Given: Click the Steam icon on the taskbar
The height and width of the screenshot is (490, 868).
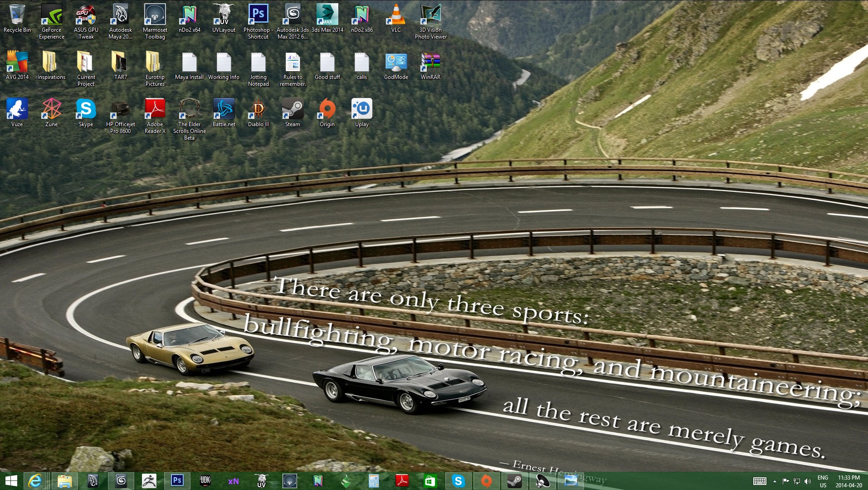Looking at the screenshot, I should tap(515, 481).
